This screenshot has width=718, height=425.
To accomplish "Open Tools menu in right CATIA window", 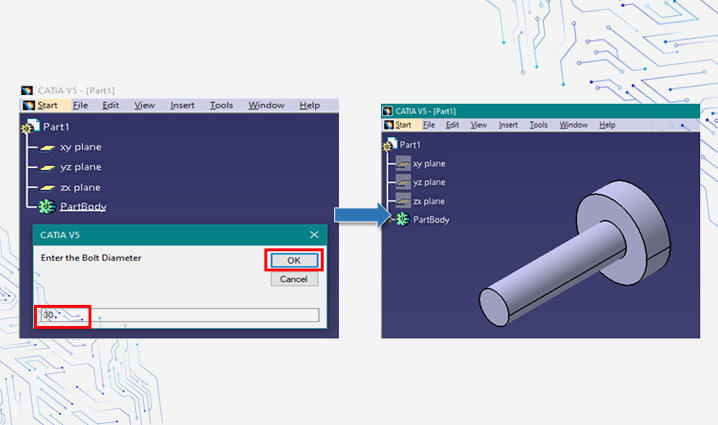I will [x=538, y=125].
